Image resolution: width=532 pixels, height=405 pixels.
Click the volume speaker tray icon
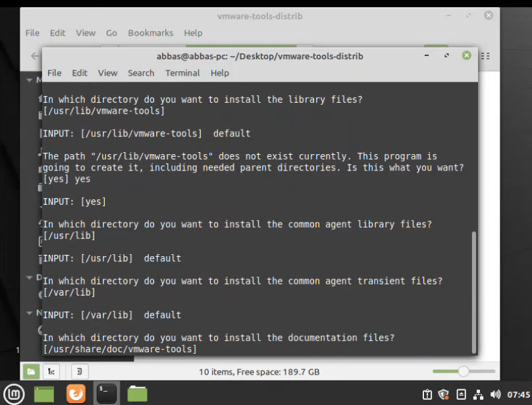click(x=495, y=394)
